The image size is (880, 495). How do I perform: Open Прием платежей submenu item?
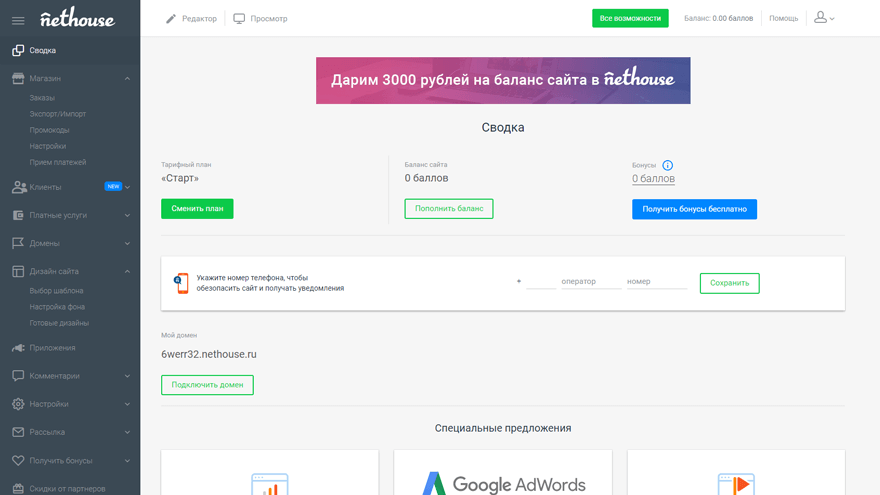coord(58,162)
